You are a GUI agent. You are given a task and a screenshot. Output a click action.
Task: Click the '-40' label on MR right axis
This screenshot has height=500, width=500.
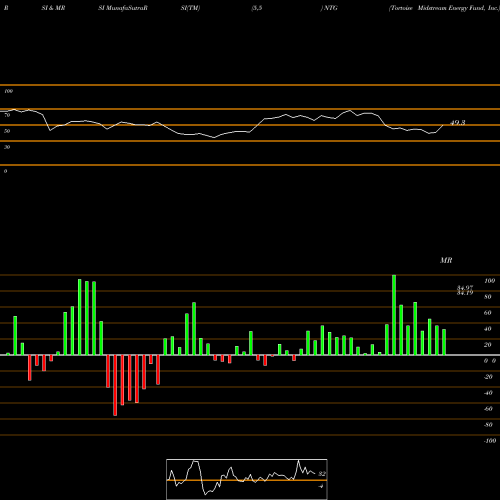tap(488, 393)
